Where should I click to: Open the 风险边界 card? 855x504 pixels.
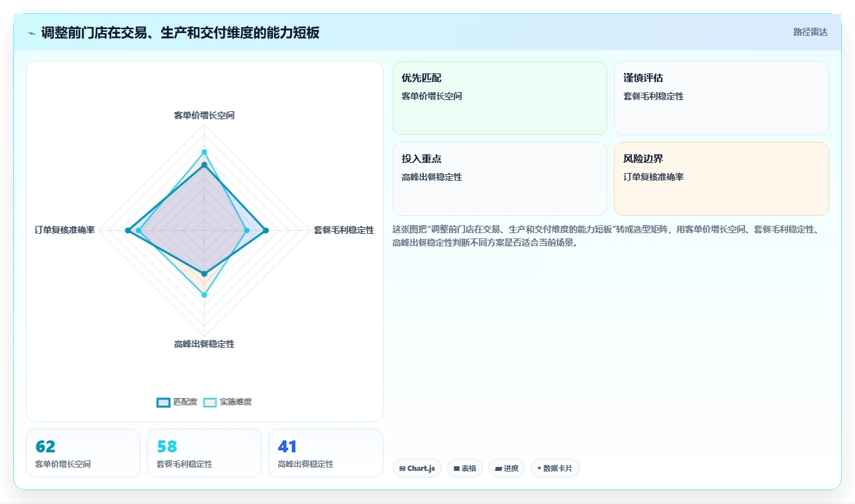click(721, 179)
